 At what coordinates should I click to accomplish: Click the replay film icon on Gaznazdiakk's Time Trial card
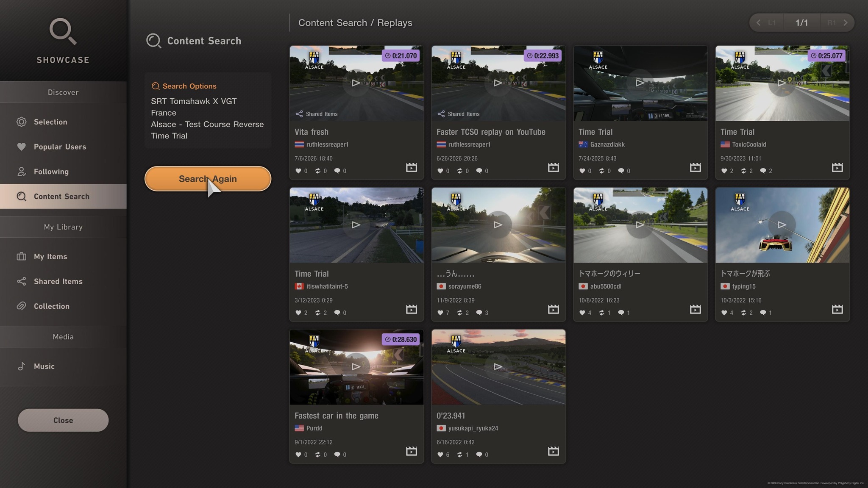click(x=696, y=167)
